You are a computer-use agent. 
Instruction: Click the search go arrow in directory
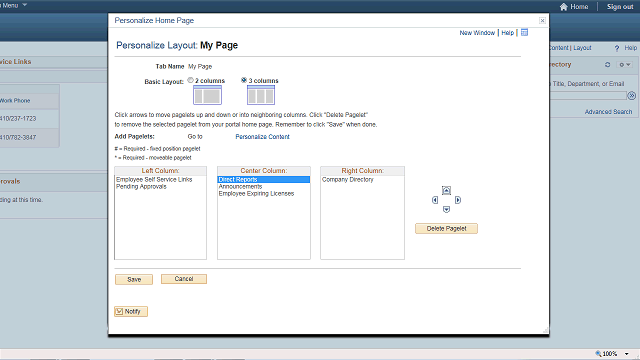click(631, 96)
